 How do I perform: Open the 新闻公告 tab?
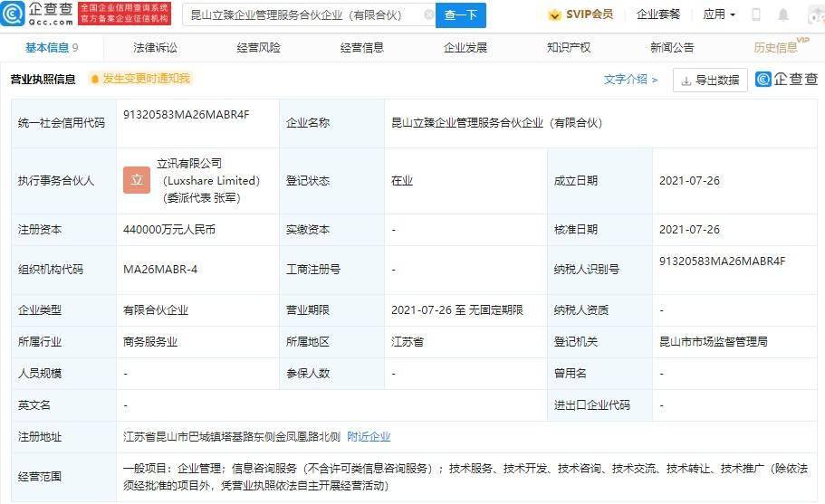(672, 48)
